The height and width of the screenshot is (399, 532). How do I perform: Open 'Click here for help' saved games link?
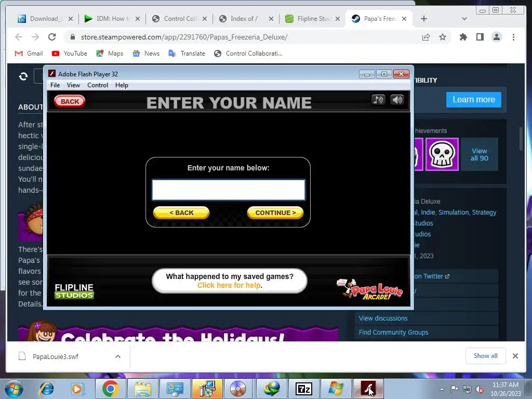click(x=229, y=285)
